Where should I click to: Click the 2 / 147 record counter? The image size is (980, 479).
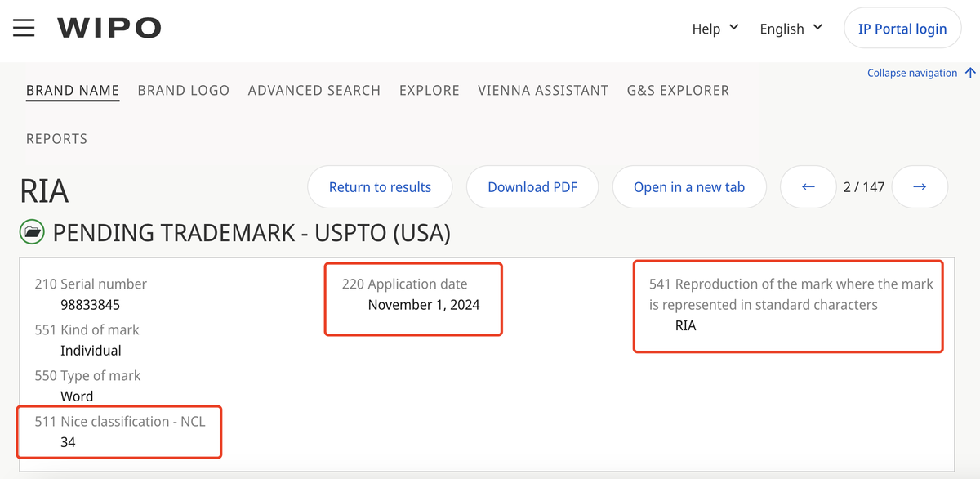coord(864,187)
